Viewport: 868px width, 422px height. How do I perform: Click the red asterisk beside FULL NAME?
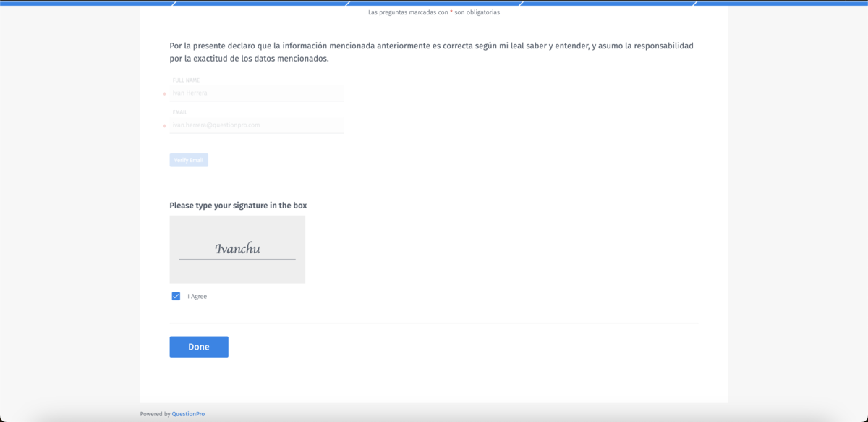click(x=166, y=94)
